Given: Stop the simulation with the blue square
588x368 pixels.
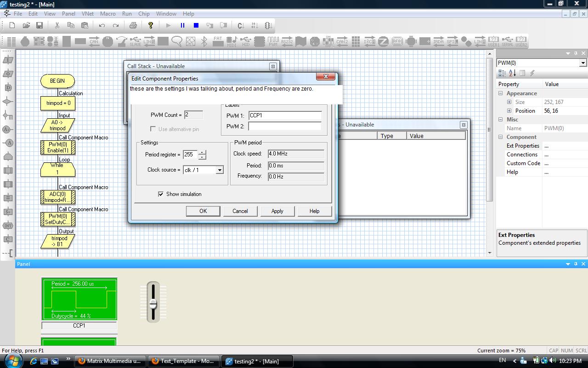Looking at the screenshot, I should pos(196,26).
